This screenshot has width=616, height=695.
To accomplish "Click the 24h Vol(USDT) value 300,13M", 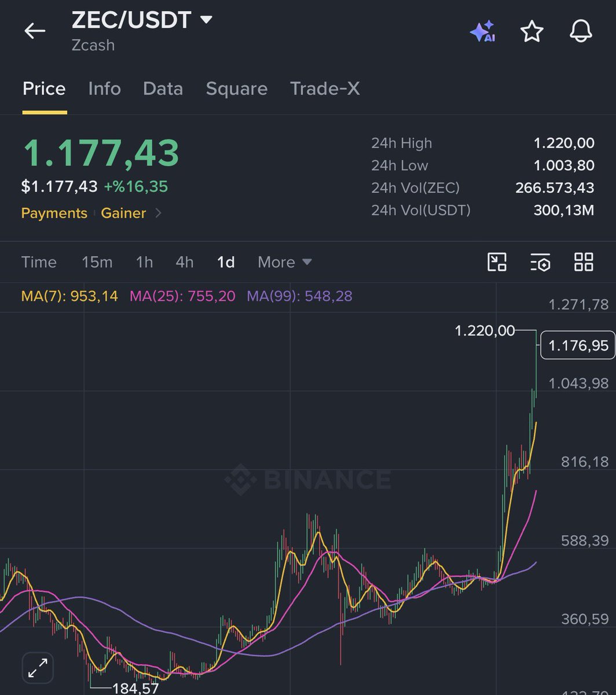I will (564, 210).
